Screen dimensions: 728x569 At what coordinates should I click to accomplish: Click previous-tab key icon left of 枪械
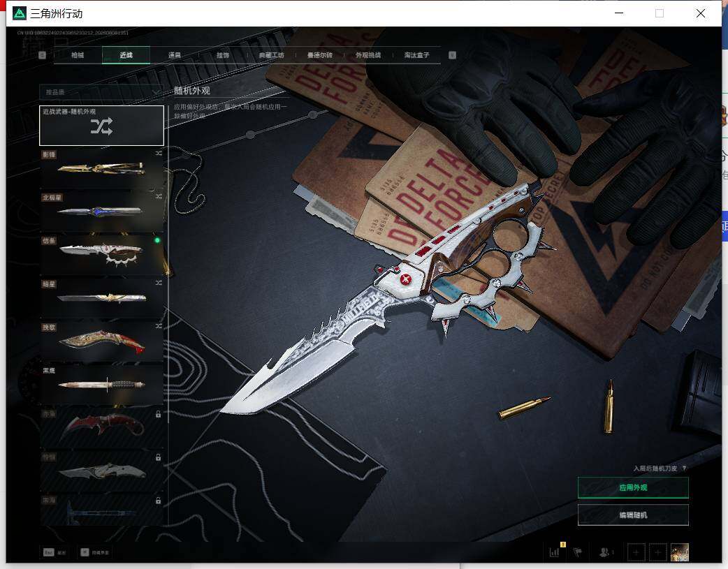[42, 55]
